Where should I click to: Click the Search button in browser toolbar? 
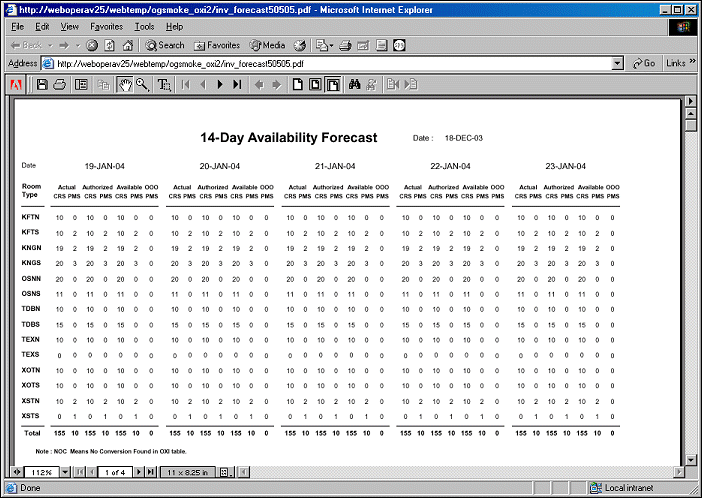click(166, 45)
